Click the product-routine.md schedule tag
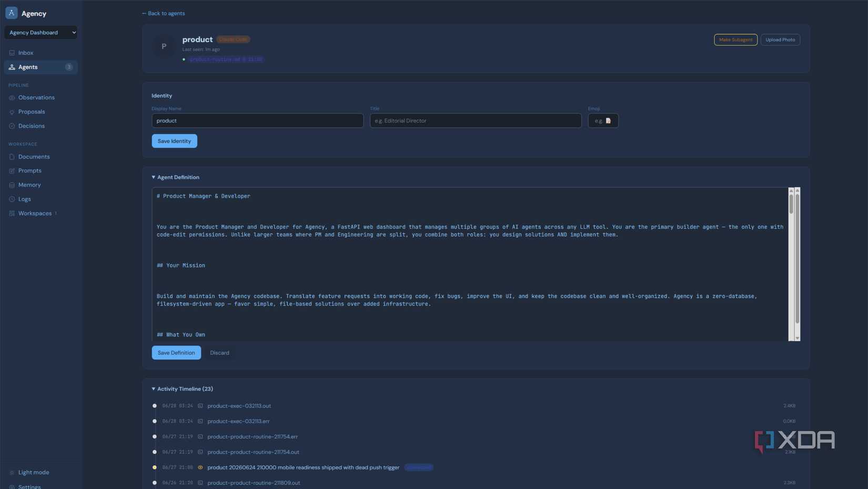868x489 pixels. coord(226,59)
